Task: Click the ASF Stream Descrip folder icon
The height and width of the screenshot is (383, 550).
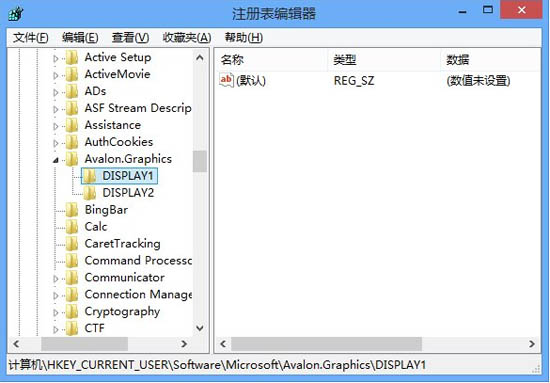Action: pos(72,108)
